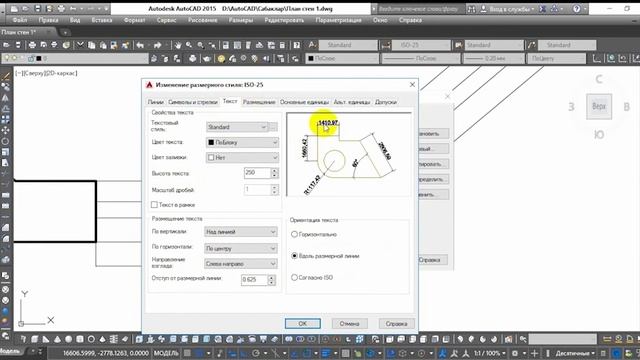Click the save icon in top toolbar
640x360 pixels.
(x=18, y=45)
